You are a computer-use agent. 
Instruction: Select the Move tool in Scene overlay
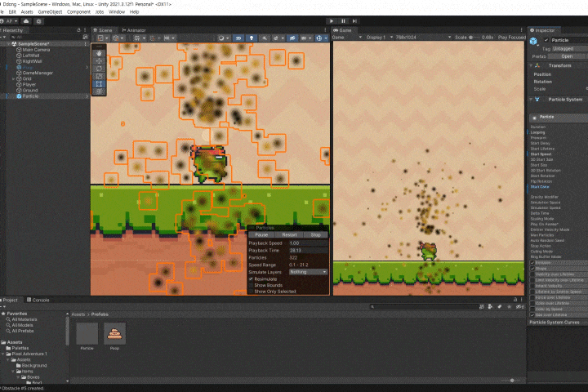(99, 61)
